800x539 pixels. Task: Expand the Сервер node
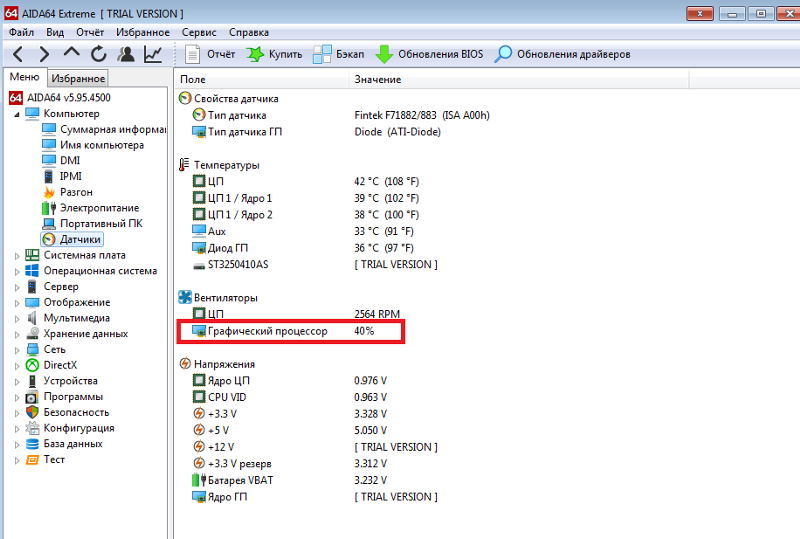[17, 287]
